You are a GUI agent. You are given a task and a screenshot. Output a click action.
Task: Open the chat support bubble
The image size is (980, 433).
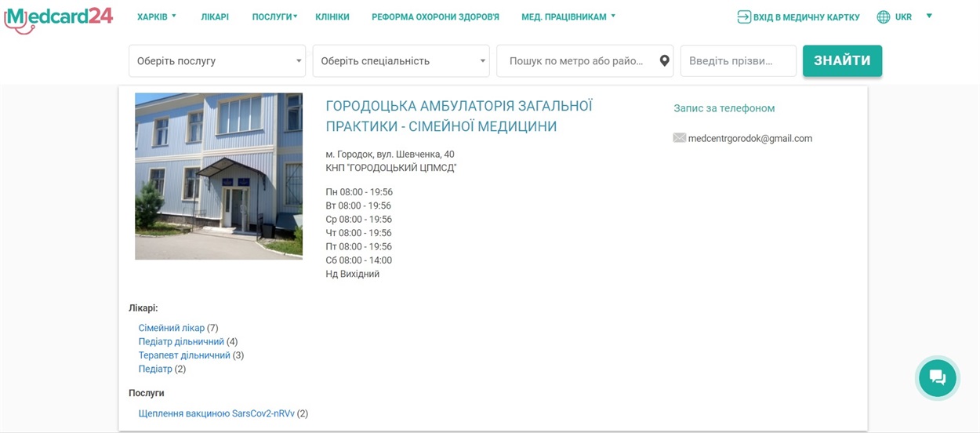point(938,378)
